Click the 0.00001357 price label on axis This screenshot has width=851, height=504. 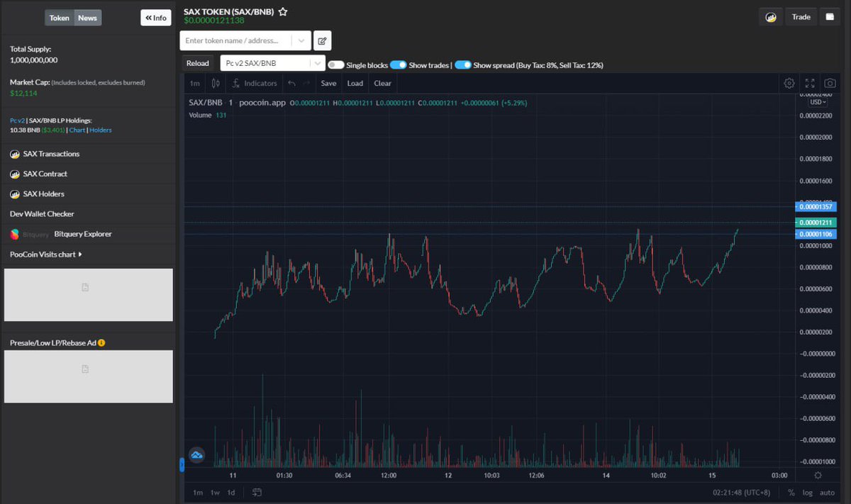click(816, 207)
